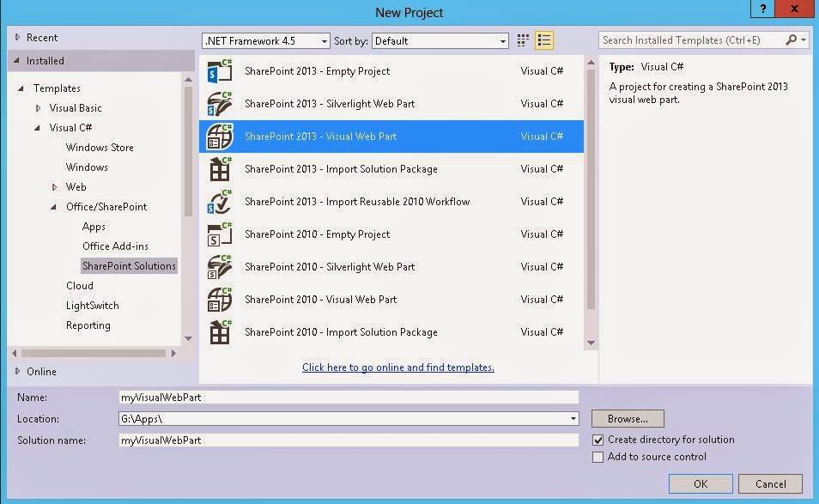Viewport: 819px width, 504px height.
Task: Switch to small icons view
Action: (523, 40)
